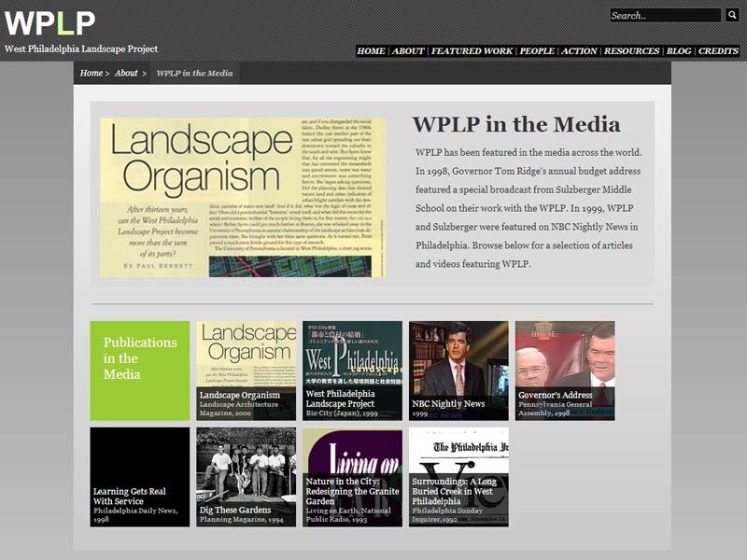747x560 pixels.
Task: Open the Governor's Address thumbnail
Action: click(565, 371)
